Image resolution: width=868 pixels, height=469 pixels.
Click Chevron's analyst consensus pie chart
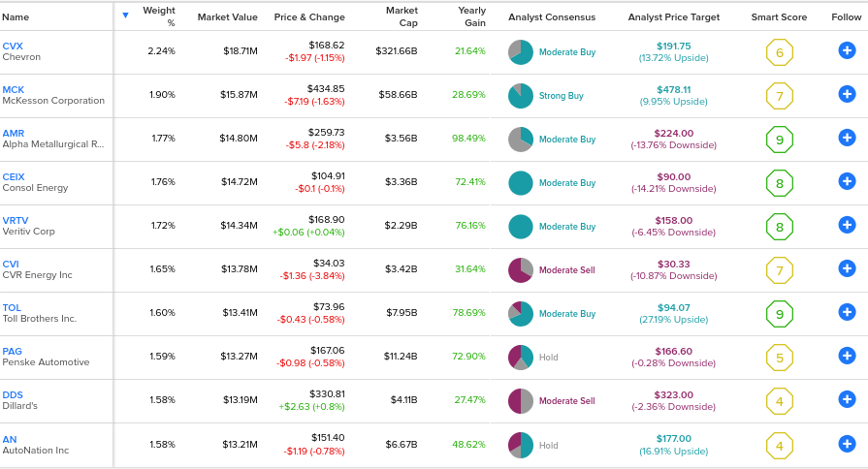coord(521,52)
